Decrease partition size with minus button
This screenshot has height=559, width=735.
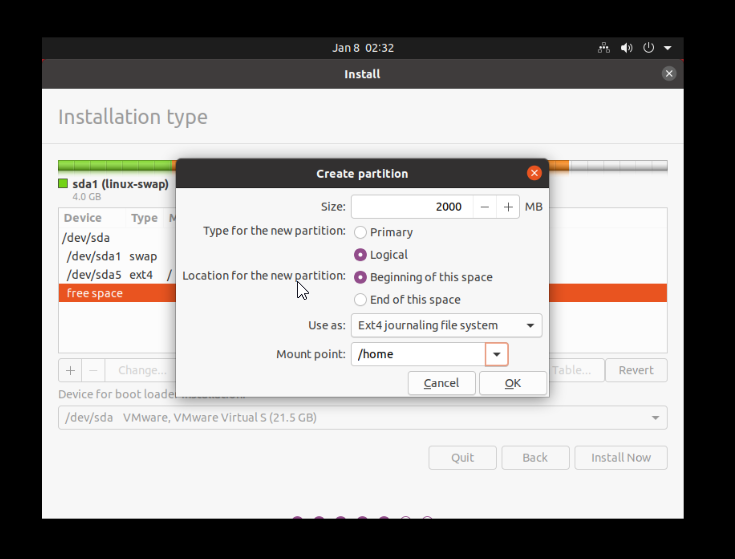[x=485, y=207]
